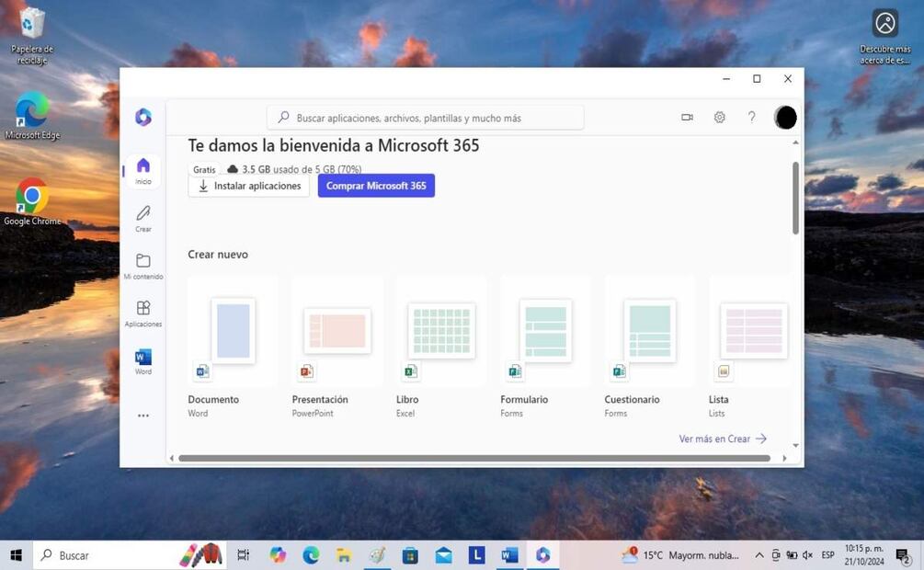This screenshot has width=924, height=570.
Task: Open the camera meeting icon in header
Action: pos(687,118)
